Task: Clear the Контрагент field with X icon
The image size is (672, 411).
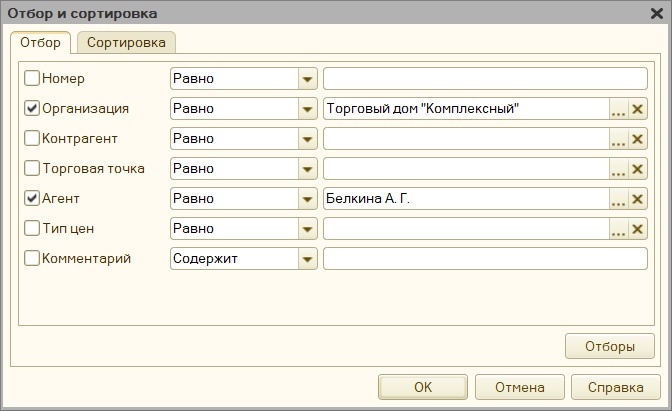Action: pyautogui.click(x=638, y=139)
